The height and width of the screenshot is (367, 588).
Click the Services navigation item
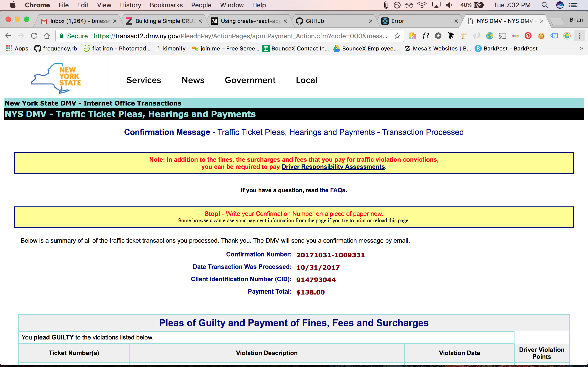click(x=144, y=80)
